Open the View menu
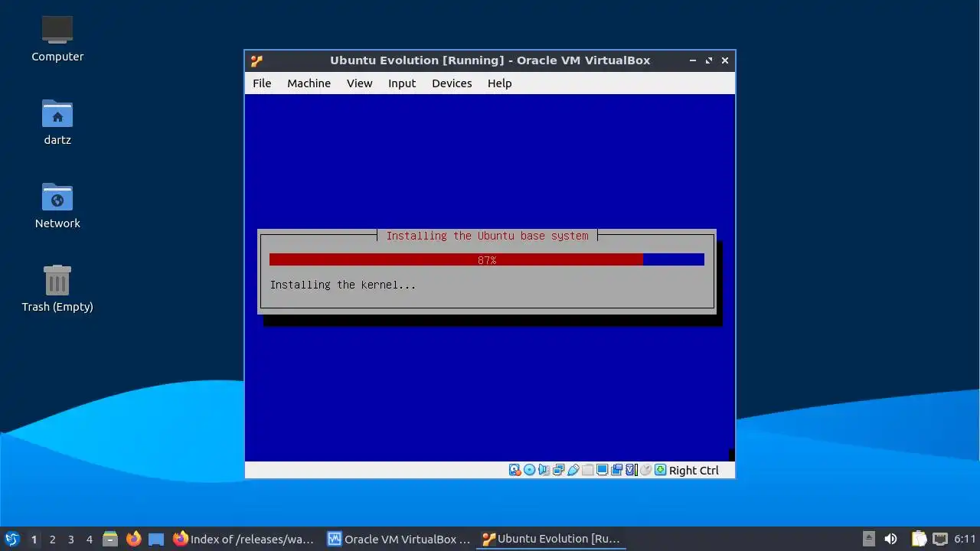 coord(359,83)
